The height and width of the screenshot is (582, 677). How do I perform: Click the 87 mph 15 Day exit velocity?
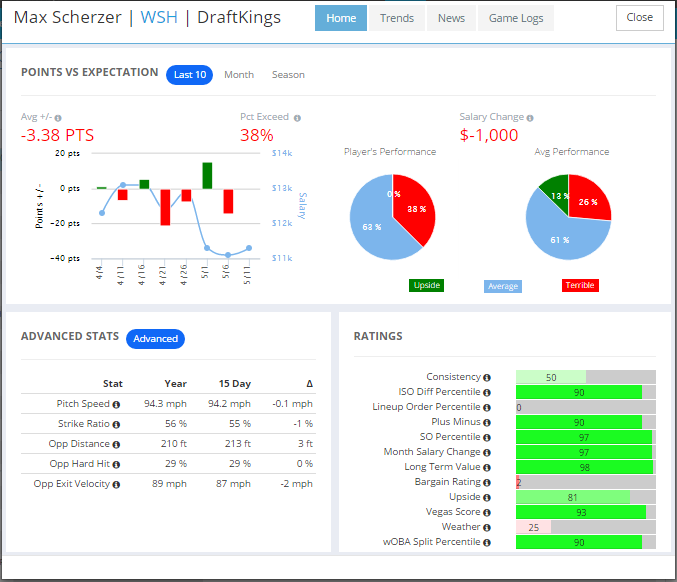233,484
